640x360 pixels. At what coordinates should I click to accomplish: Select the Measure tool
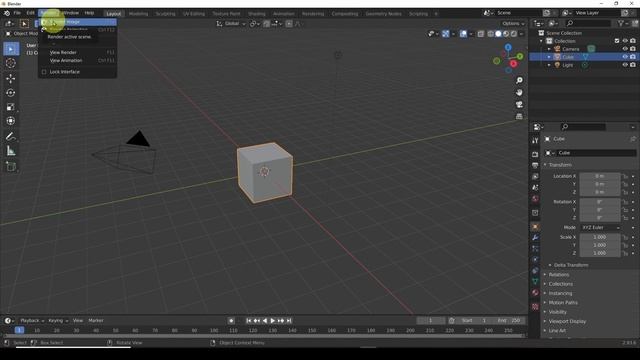(x=11, y=151)
